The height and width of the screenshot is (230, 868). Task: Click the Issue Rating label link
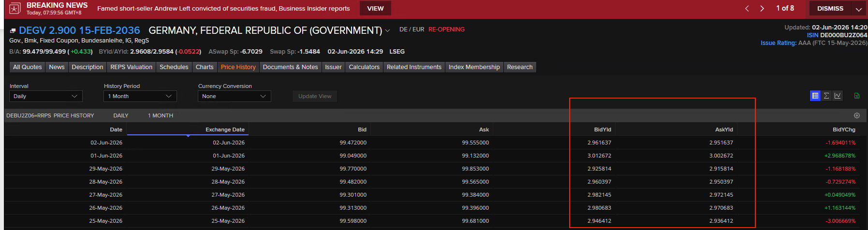779,43
